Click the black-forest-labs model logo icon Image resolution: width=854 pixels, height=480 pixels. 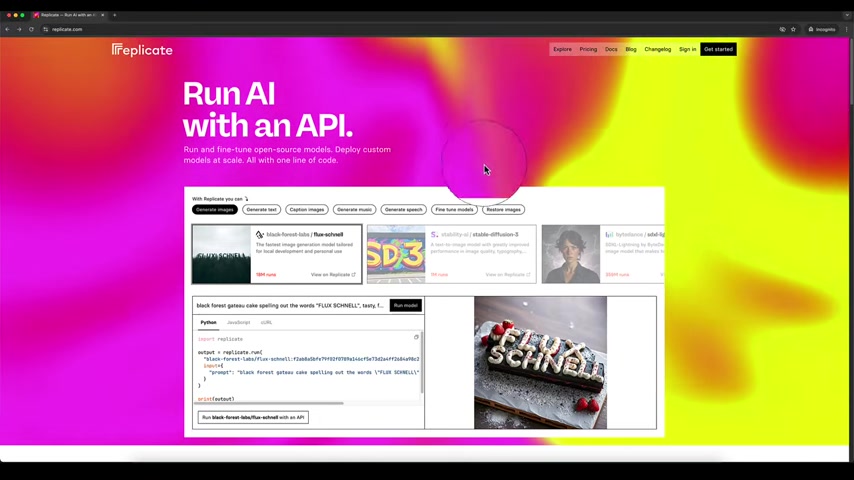click(x=260, y=234)
